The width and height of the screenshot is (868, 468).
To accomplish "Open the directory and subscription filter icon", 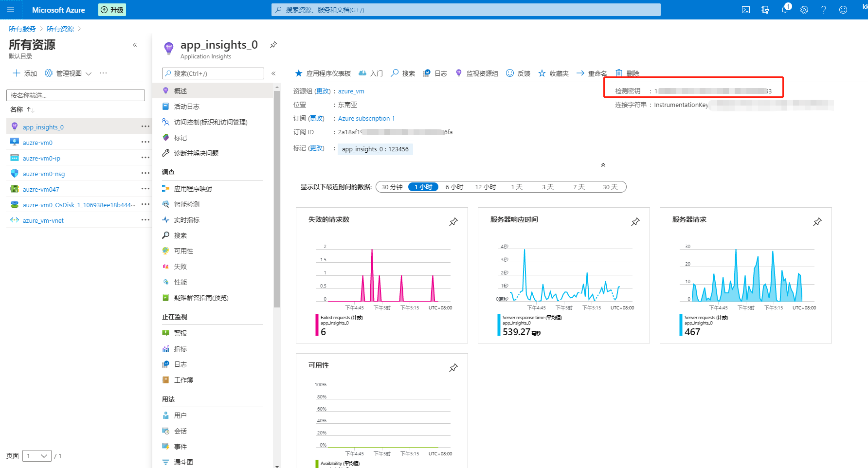I will click(x=765, y=10).
